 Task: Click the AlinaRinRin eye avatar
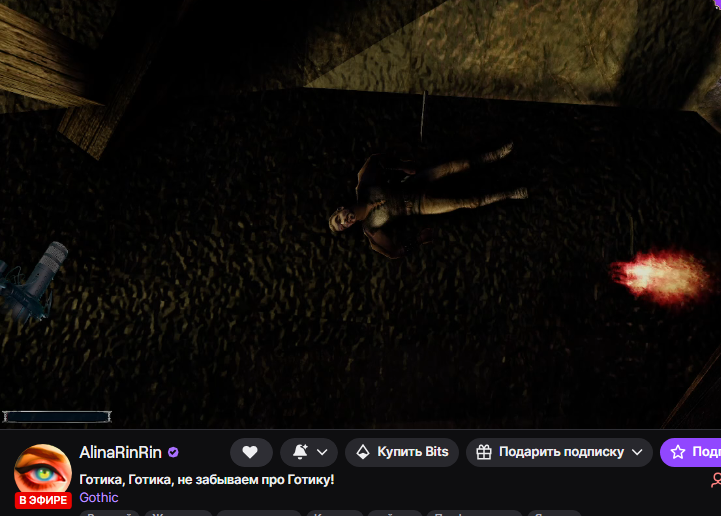43,471
